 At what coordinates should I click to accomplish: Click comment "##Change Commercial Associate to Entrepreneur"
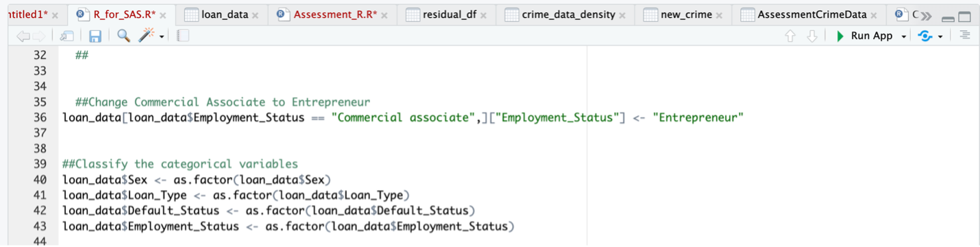coord(223,102)
